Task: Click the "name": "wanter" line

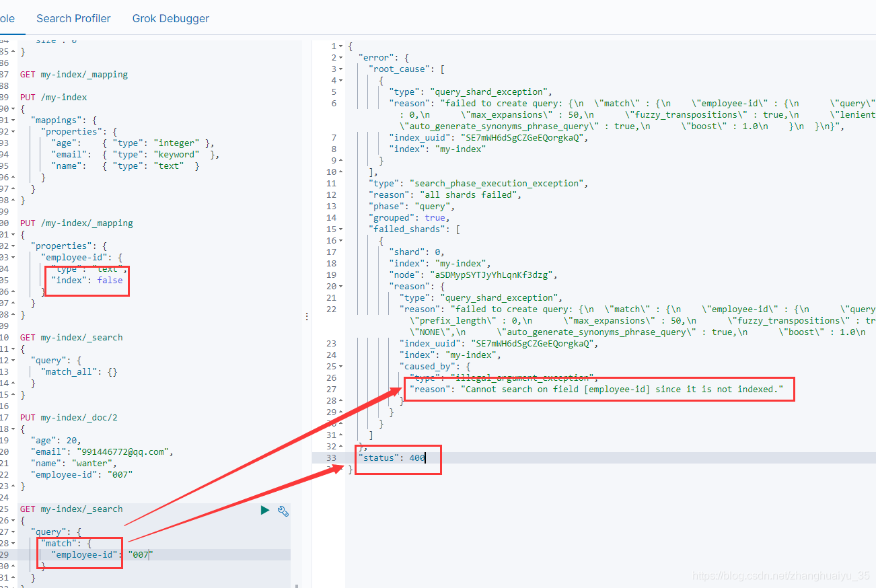Action: click(73, 463)
